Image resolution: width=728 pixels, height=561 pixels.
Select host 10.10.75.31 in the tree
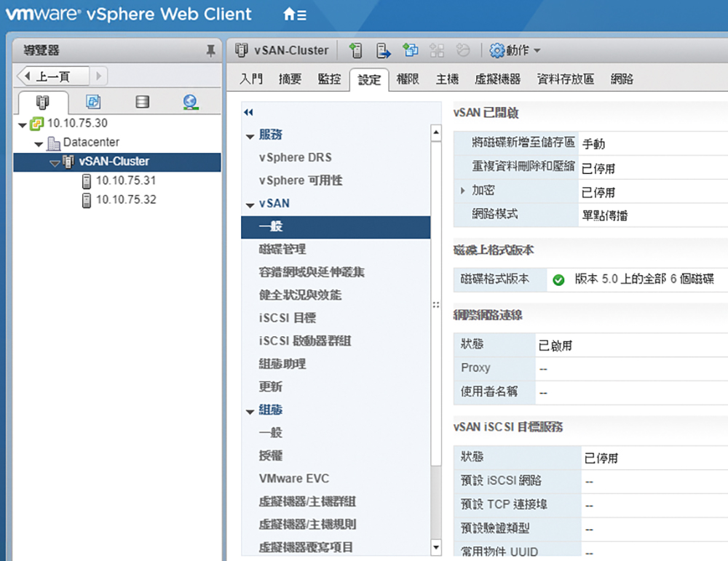[126, 180]
